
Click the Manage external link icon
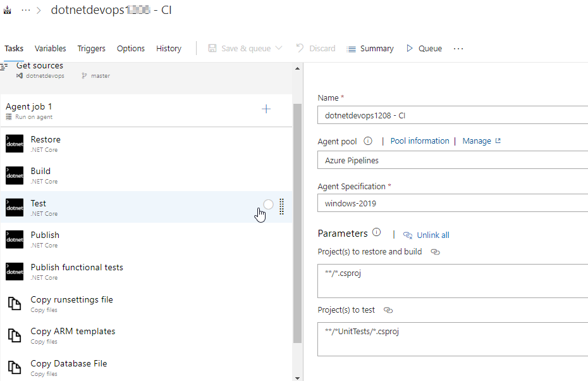pyautogui.click(x=498, y=141)
